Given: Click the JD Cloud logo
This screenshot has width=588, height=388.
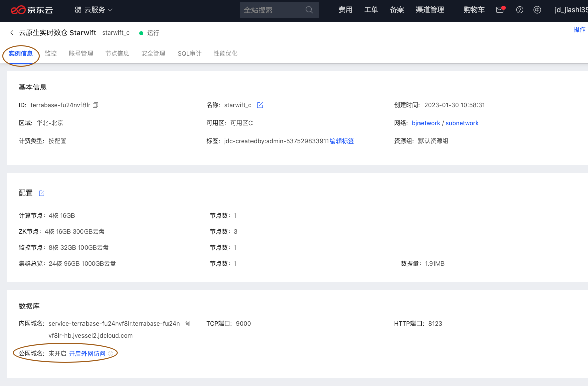Looking at the screenshot, I should click(32, 10).
